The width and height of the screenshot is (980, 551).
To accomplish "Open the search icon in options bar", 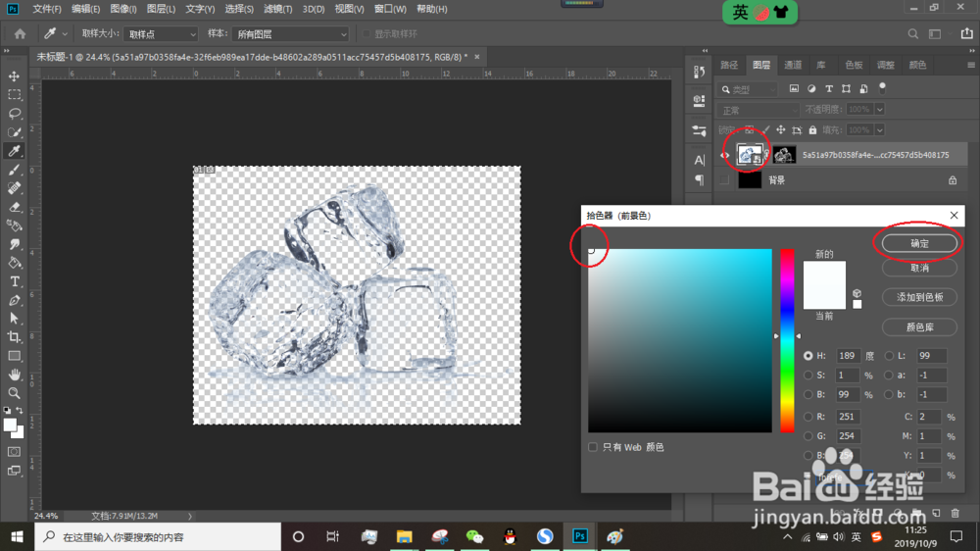I will (x=913, y=33).
